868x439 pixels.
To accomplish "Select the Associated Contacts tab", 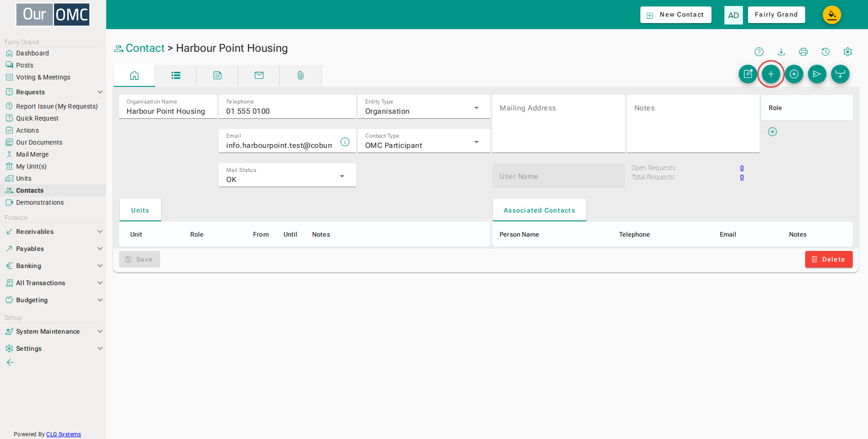I will pos(539,210).
